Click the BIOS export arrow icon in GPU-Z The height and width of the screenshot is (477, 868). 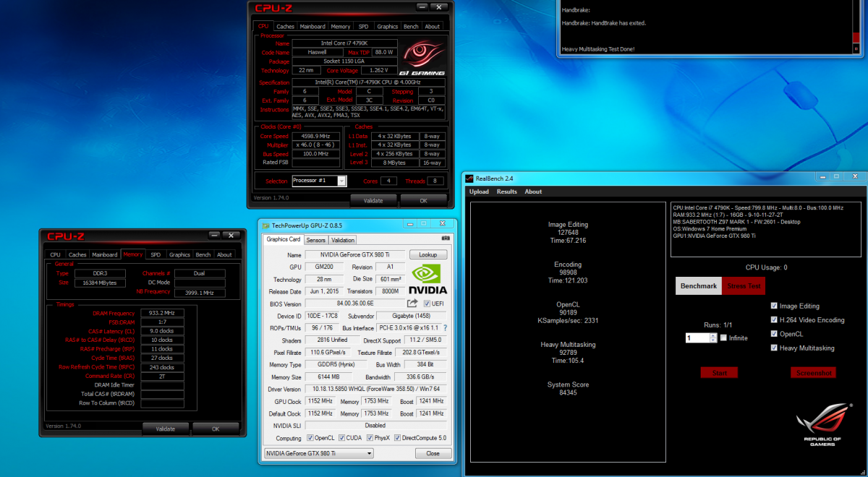[x=413, y=304]
